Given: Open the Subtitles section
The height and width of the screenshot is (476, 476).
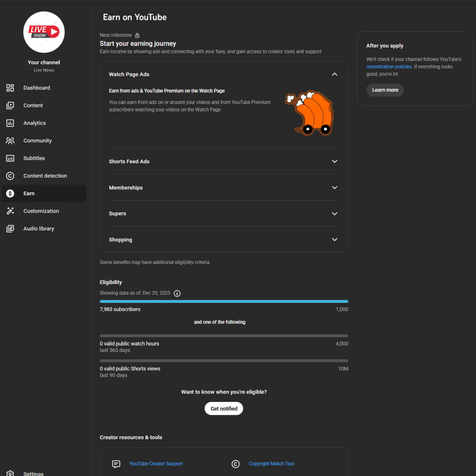Looking at the screenshot, I should coord(34,158).
